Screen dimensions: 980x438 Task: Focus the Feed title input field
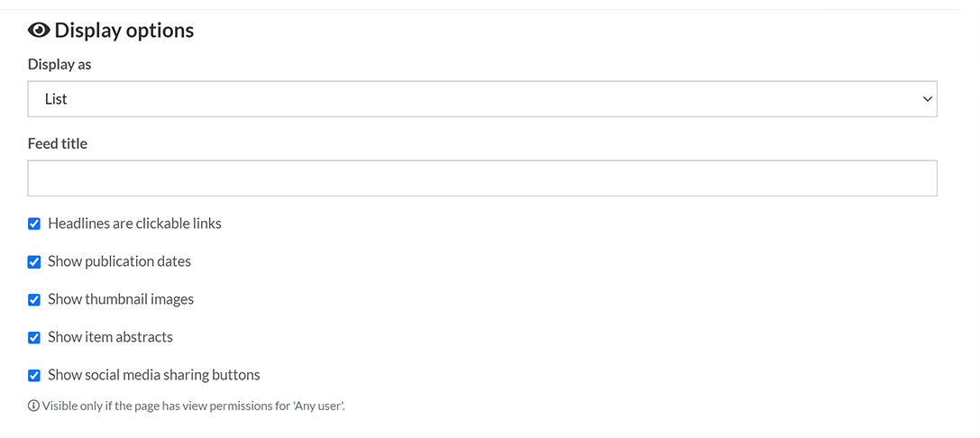[481, 178]
